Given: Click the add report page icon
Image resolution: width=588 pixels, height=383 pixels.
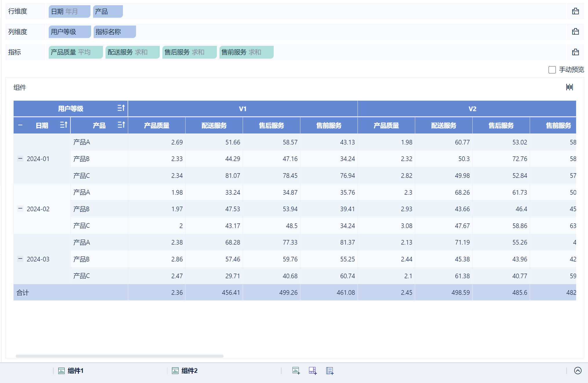Looking at the screenshot, I should (330, 371).
